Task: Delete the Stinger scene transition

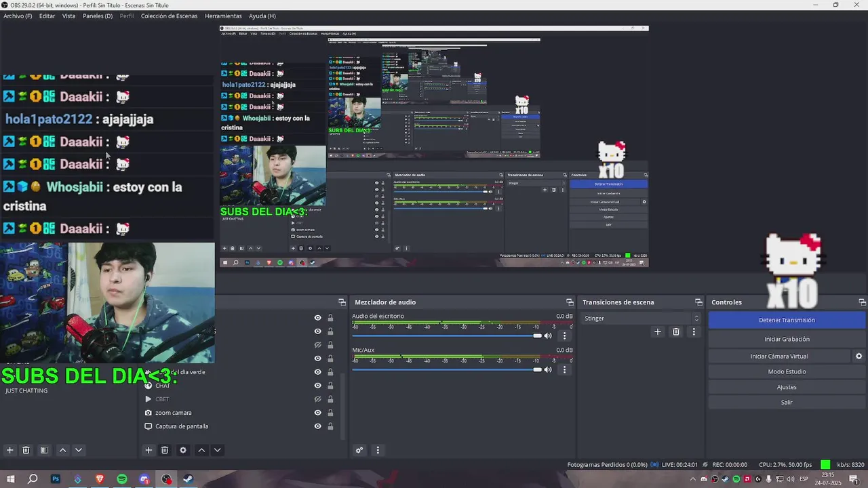Action: coord(676,331)
